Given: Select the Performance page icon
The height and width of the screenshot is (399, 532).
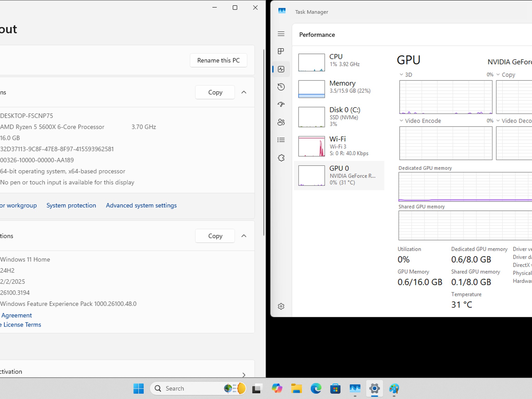Looking at the screenshot, I should pos(281,69).
